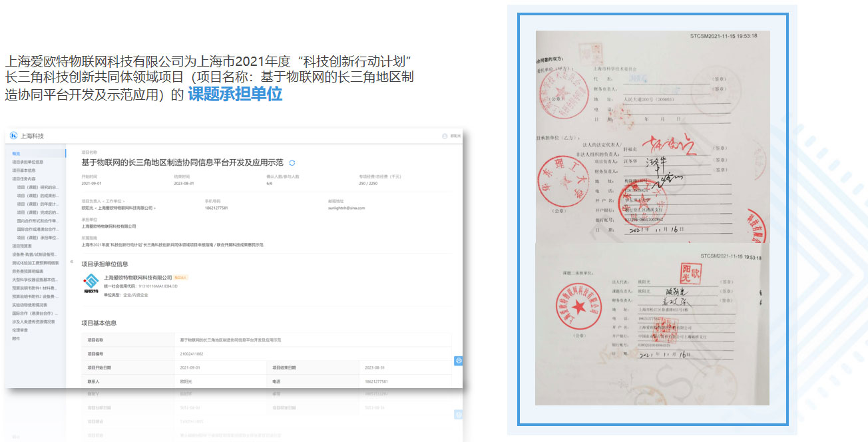The width and height of the screenshot is (868, 442).
Task: Click the orange tag beside the company name
Action: pos(181,278)
